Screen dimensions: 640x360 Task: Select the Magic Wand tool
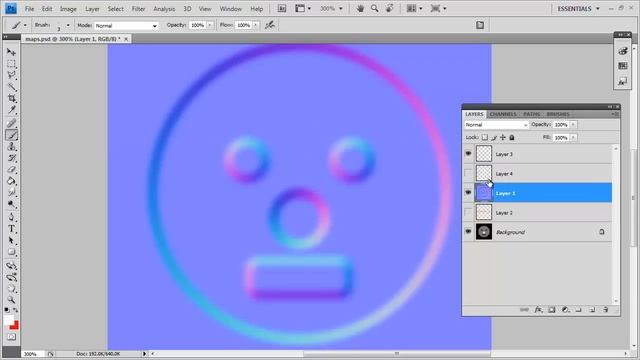11,87
